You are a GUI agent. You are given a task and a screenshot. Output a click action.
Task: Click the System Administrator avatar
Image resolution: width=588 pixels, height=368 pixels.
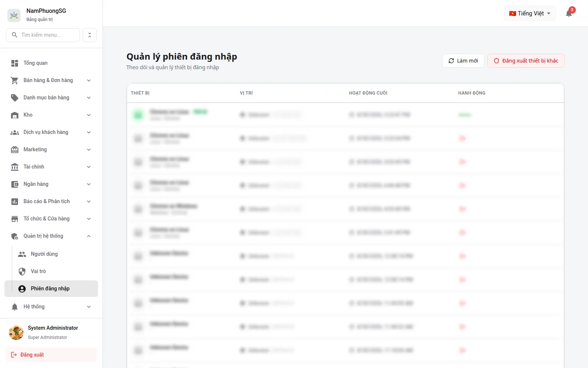16,332
